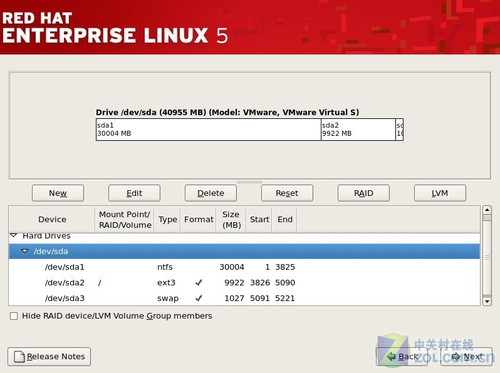
Task: Click the Reset button
Action: click(x=287, y=193)
